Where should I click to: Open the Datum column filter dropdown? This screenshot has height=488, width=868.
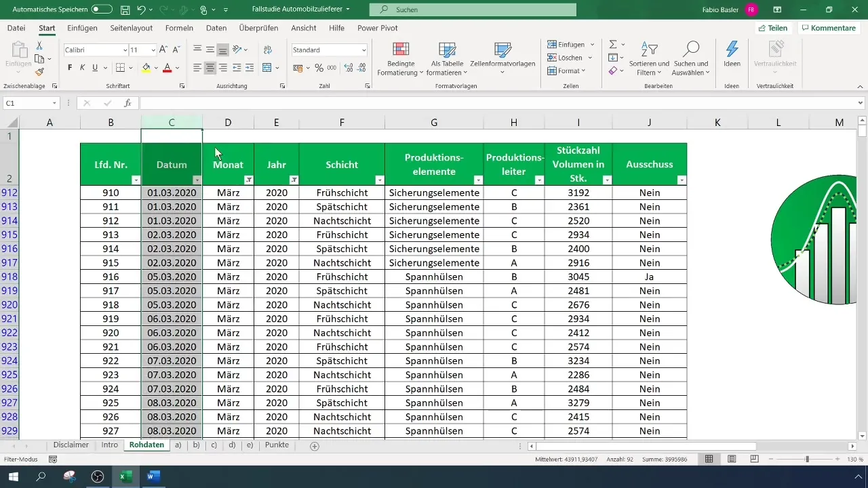click(x=197, y=180)
